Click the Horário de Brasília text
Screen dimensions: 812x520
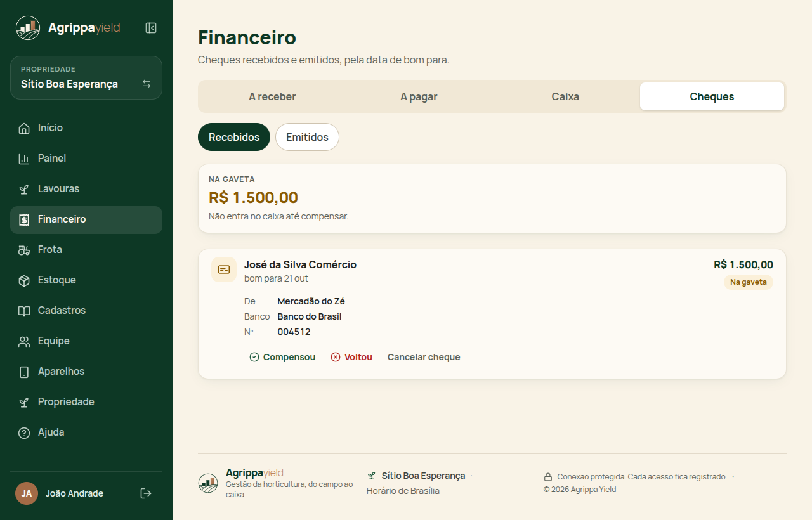tap(403, 491)
